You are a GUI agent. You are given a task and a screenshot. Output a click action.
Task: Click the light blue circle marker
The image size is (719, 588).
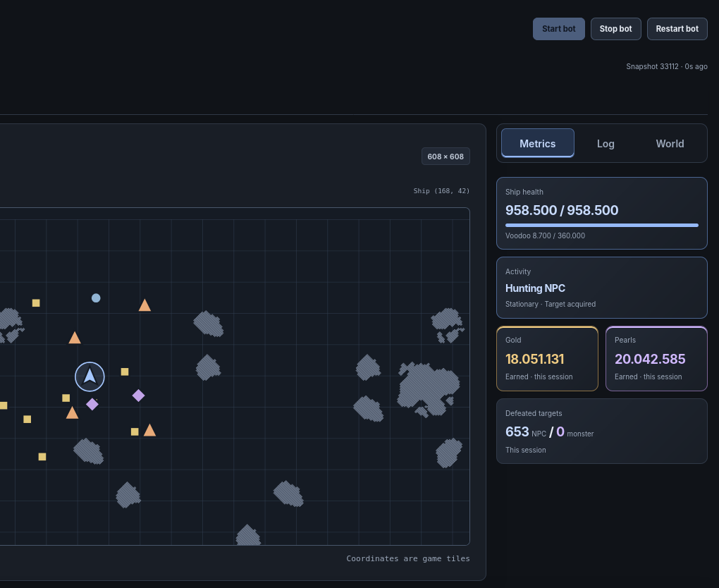click(x=96, y=298)
